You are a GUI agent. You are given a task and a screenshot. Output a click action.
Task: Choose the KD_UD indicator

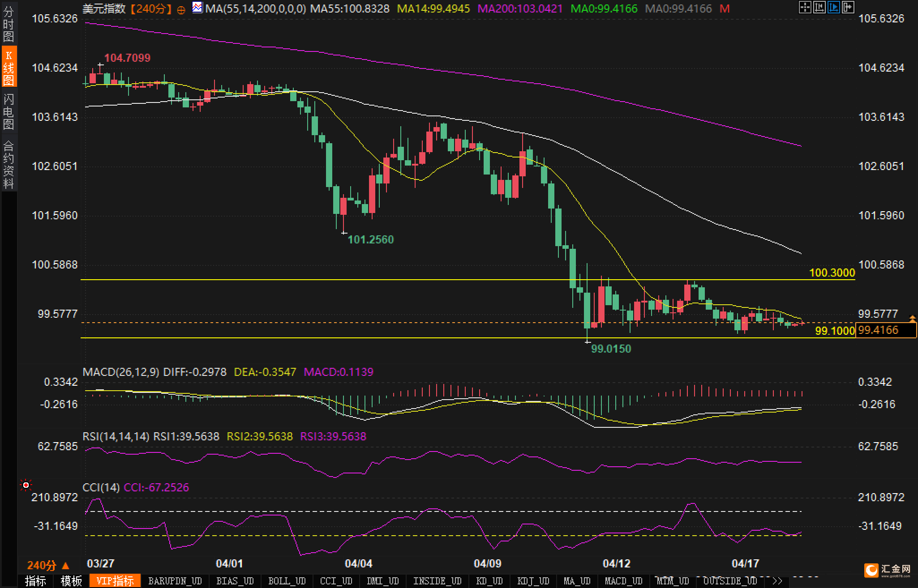[x=489, y=581]
